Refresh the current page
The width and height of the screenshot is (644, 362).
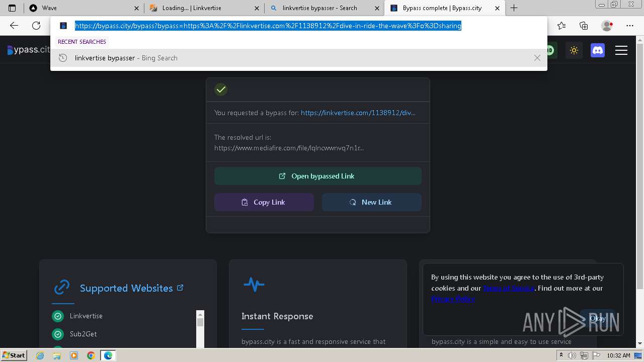point(36,26)
